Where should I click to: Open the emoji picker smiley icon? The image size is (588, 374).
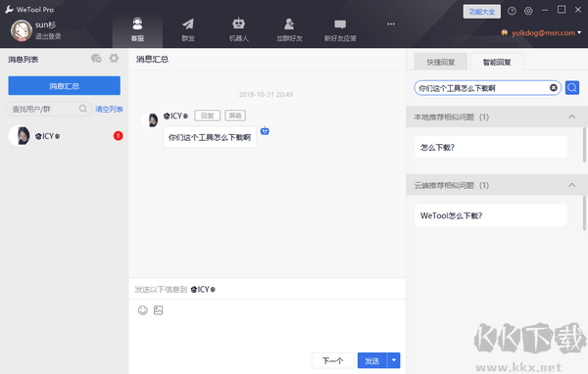coord(143,310)
